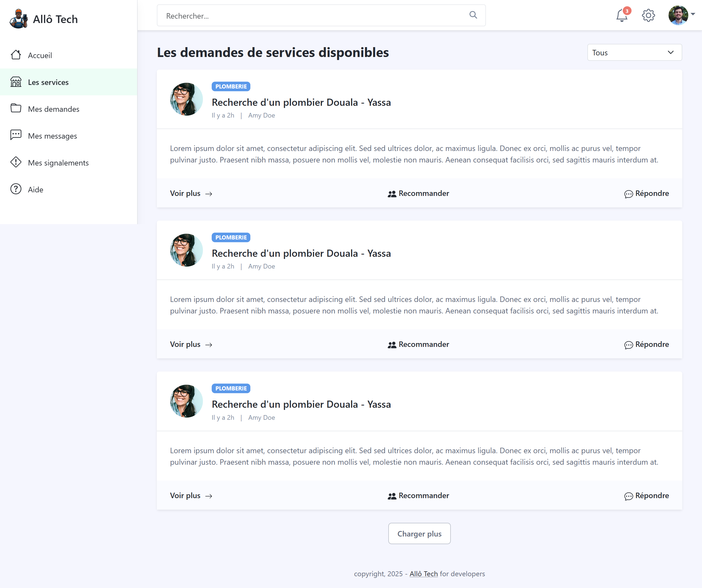
Task: Open Mes signalements in the sidebar
Action: pos(69,163)
